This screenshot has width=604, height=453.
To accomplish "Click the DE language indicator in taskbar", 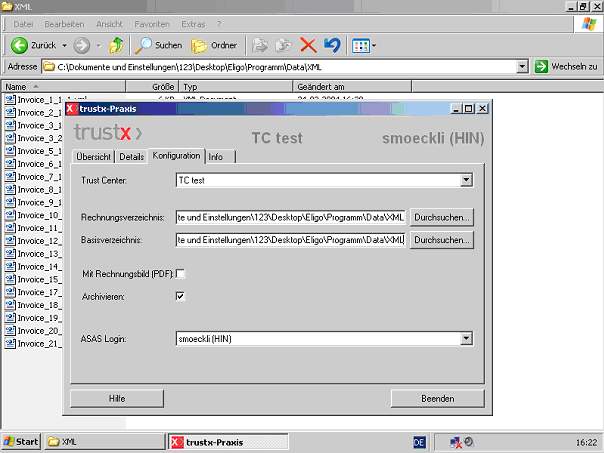I will 420,441.
